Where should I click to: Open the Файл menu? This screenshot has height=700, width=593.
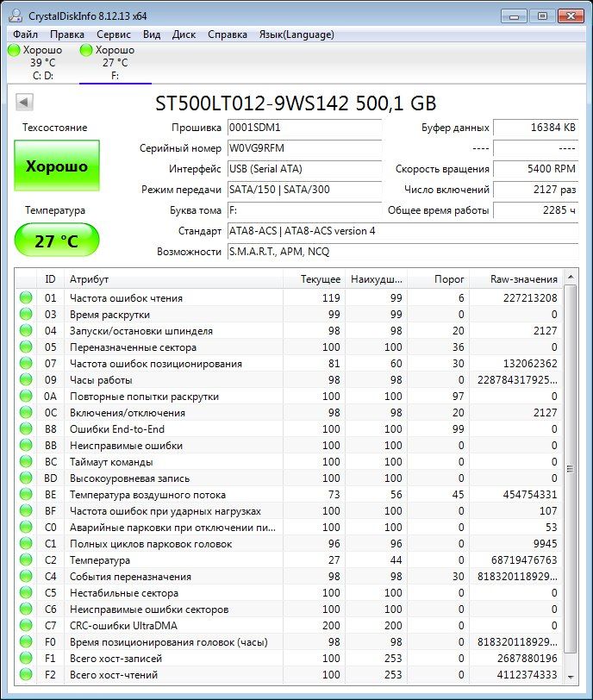tap(25, 34)
